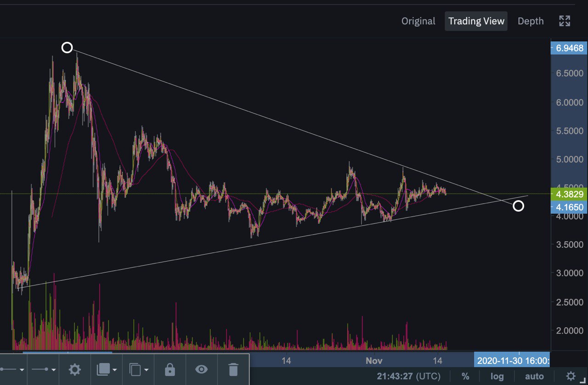Image resolution: width=588 pixels, height=385 pixels.
Task: Open the clone/copy drawing dropdown
Action: tap(139, 369)
